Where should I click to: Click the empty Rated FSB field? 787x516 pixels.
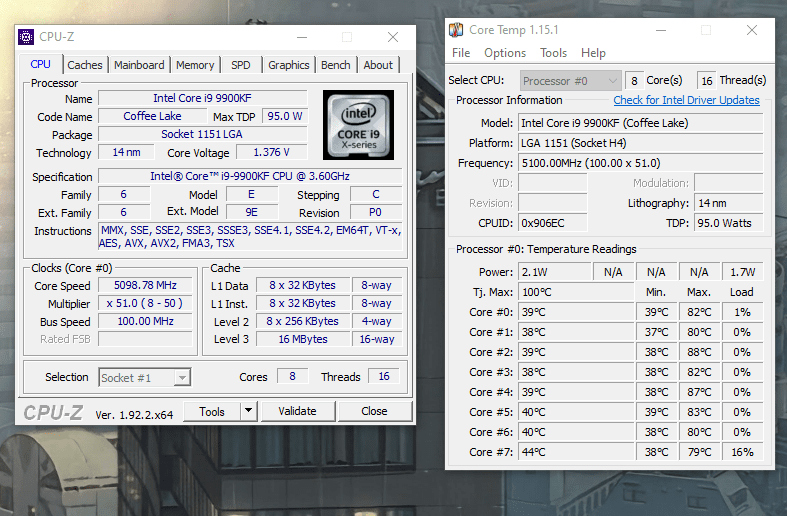[x=145, y=339]
